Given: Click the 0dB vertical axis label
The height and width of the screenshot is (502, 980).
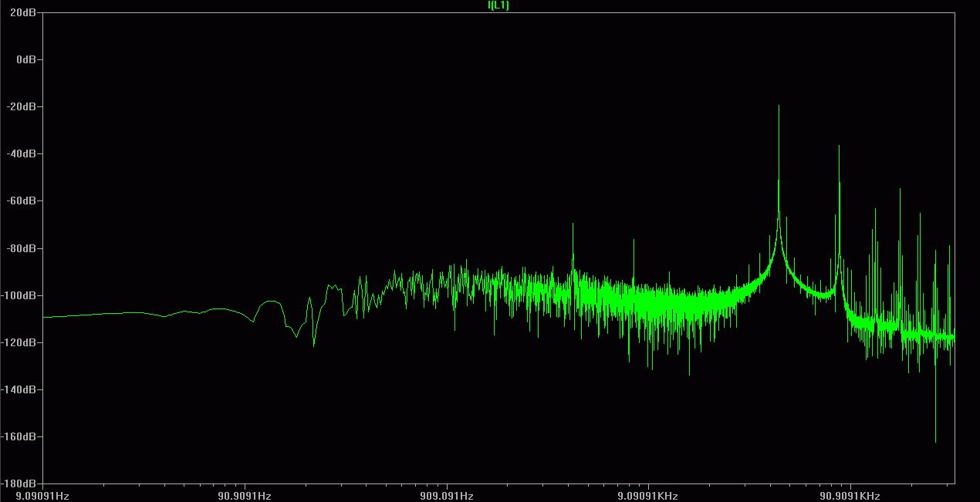Looking at the screenshot, I should pyautogui.click(x=28, y=59).
